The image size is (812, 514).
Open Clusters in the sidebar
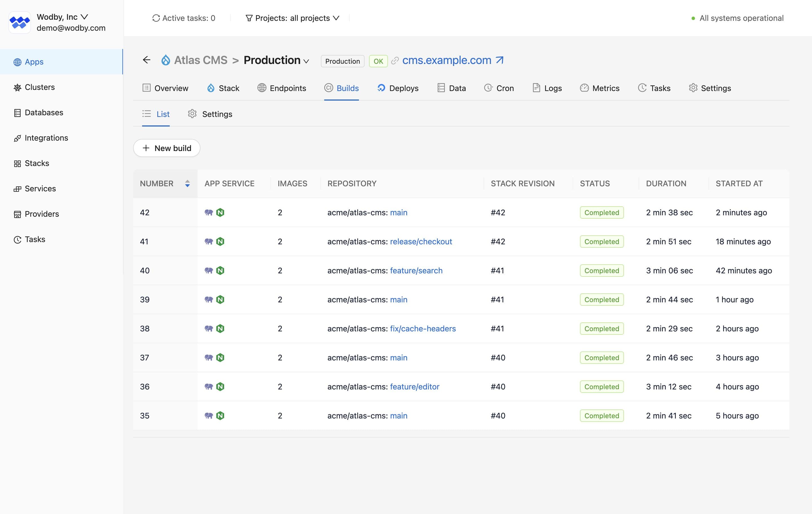(61, 87)
